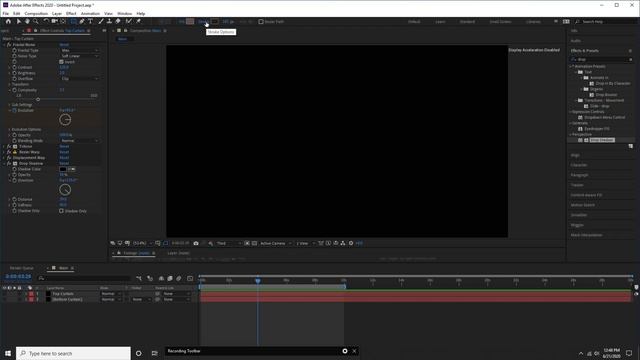Expand the Transform group in Fractal Noise
Screen dimensions: 640x360
click(9, 84)
